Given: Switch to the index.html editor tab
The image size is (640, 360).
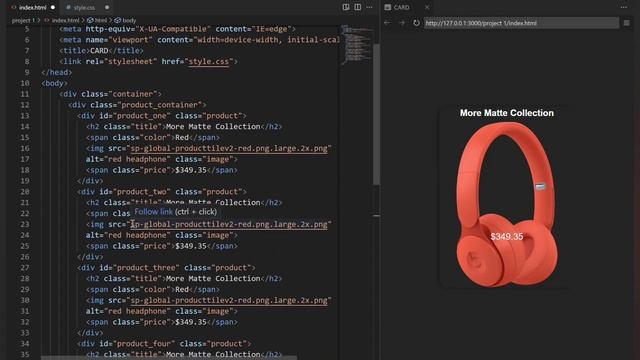Looking at the screenshot, I should [33, 7].
